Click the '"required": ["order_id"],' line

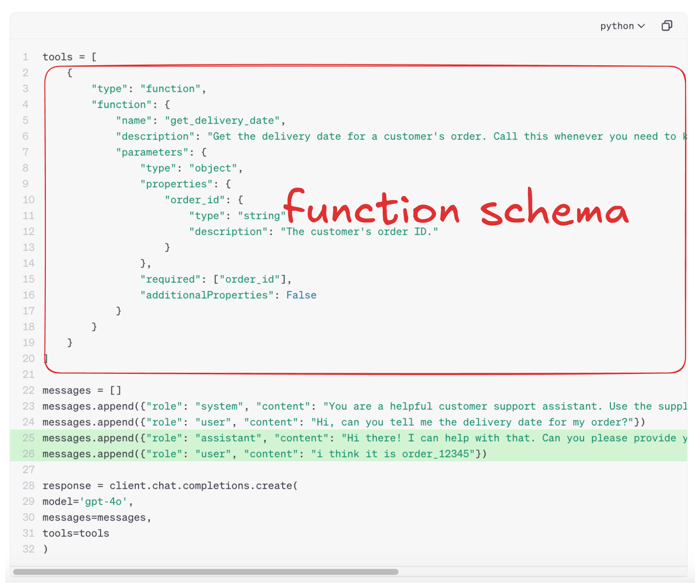tap(216, 279)
